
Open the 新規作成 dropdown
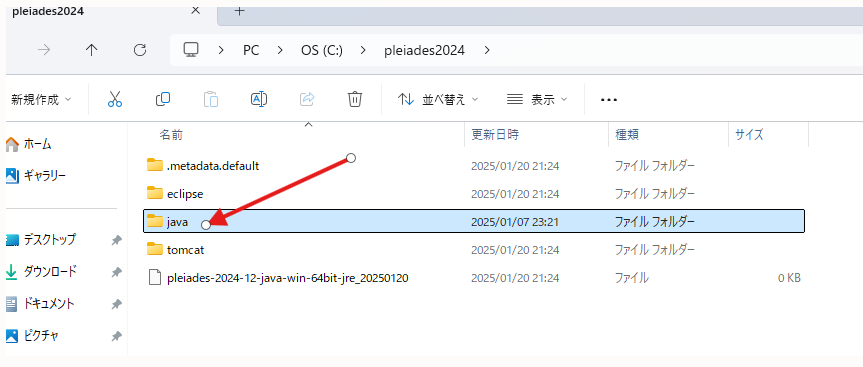click(x=41, y=100)
